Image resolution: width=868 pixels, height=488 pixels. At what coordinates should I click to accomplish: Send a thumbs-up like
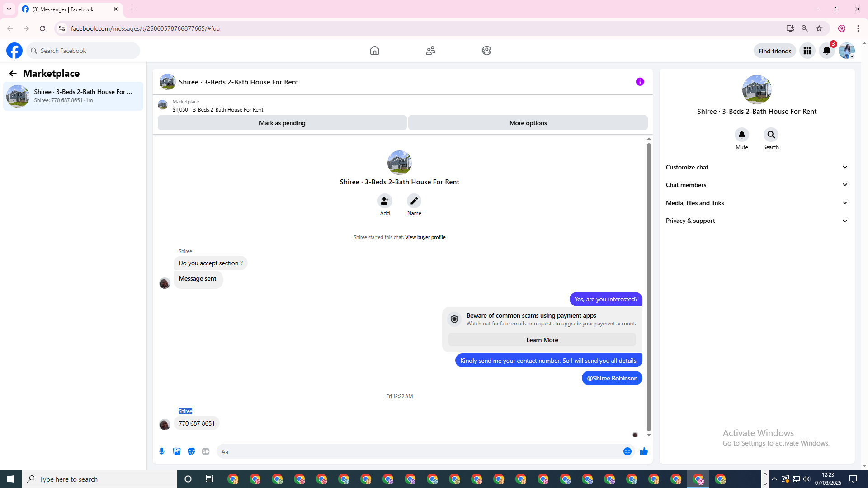click(x=644, y=451)
